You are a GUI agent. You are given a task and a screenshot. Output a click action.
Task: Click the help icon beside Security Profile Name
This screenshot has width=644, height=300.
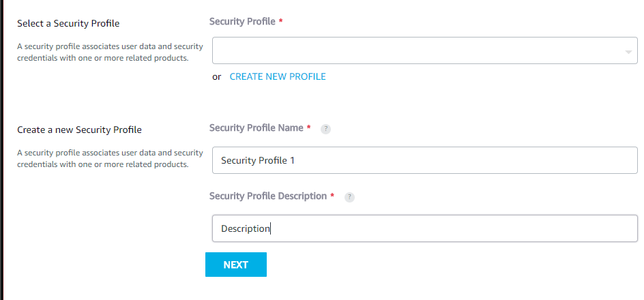[325, 129]
